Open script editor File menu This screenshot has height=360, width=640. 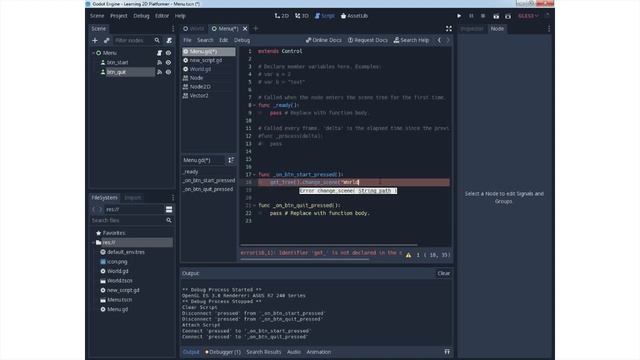point(187,40)
